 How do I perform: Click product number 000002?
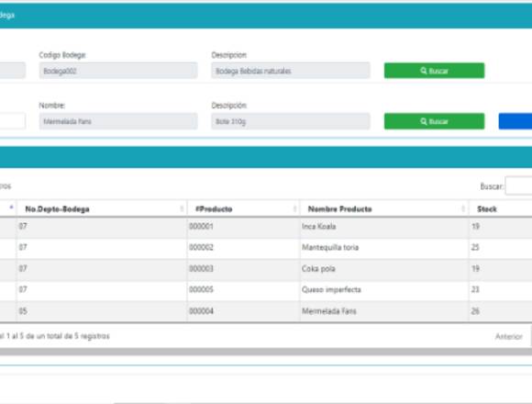click(201, 248)
